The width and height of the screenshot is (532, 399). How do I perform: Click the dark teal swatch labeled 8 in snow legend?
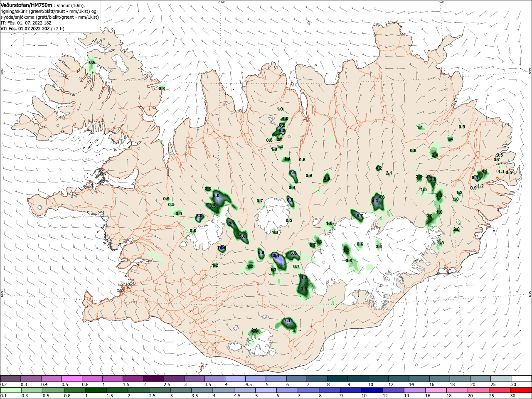[x=337, y=378]
